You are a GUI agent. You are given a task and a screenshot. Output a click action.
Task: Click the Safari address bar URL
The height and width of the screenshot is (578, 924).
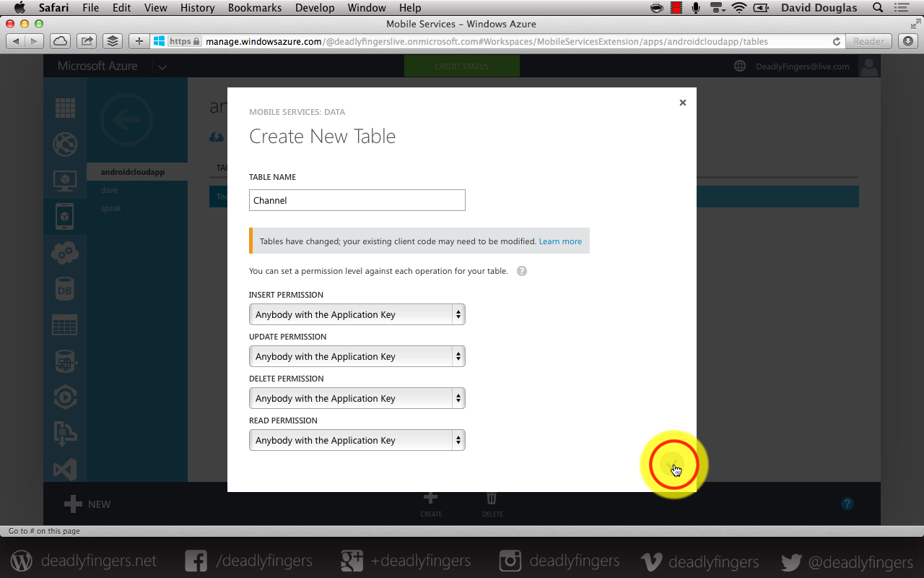click(487, 41)
